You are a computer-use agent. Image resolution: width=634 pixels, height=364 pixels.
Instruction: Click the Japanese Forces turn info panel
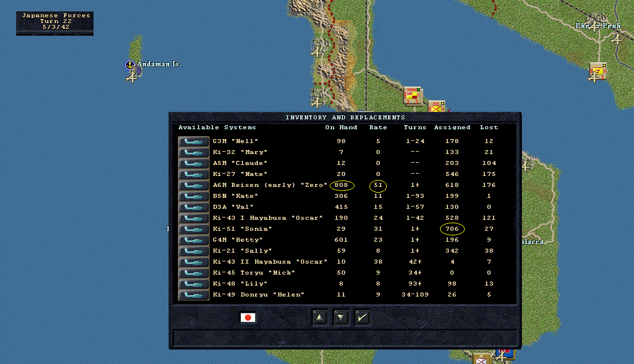pyautogui.click(x=55, y=24)
